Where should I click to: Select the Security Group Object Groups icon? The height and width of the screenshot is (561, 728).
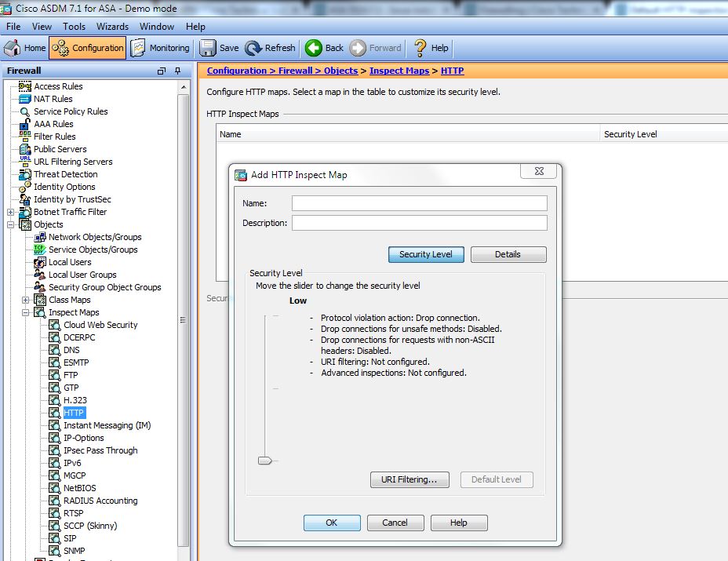(40, 287)
